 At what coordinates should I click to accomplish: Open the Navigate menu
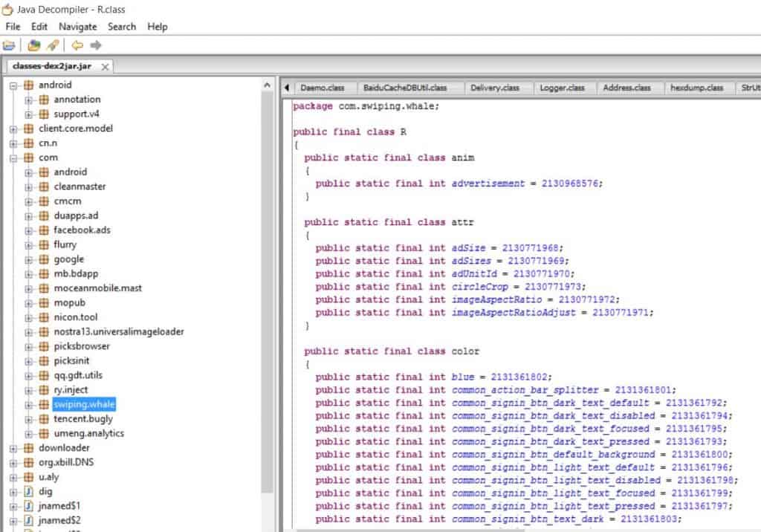[77, 27]
